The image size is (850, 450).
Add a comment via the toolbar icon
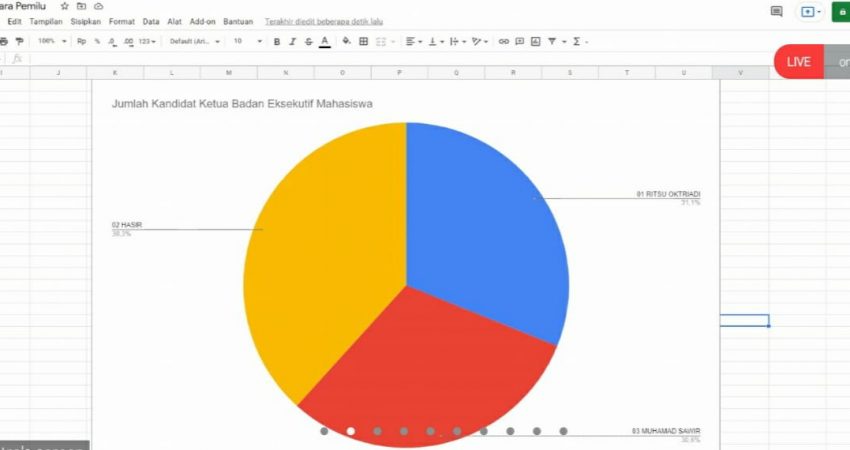pyautogui.click(x=519, y=41)
